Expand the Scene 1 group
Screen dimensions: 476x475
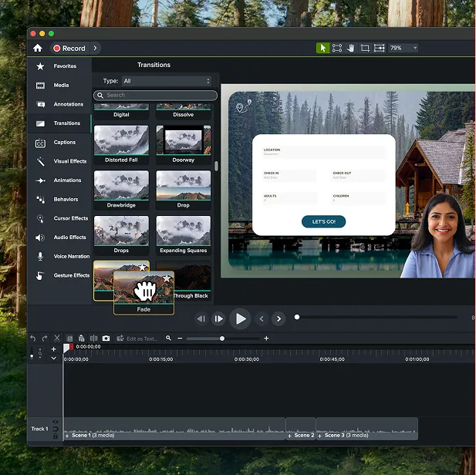coord(67,436)
